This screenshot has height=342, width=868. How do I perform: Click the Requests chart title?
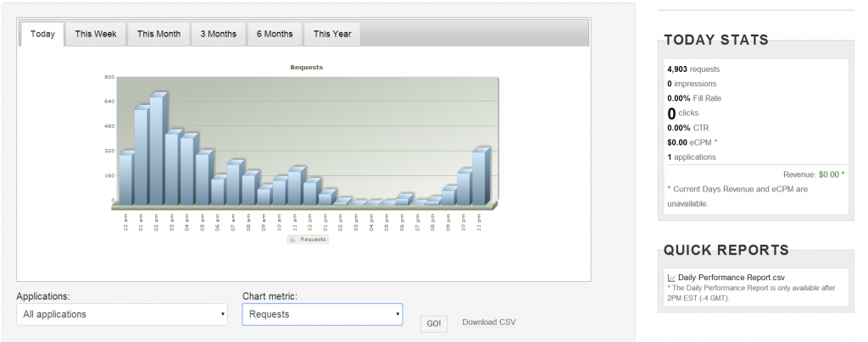[306, 67]
